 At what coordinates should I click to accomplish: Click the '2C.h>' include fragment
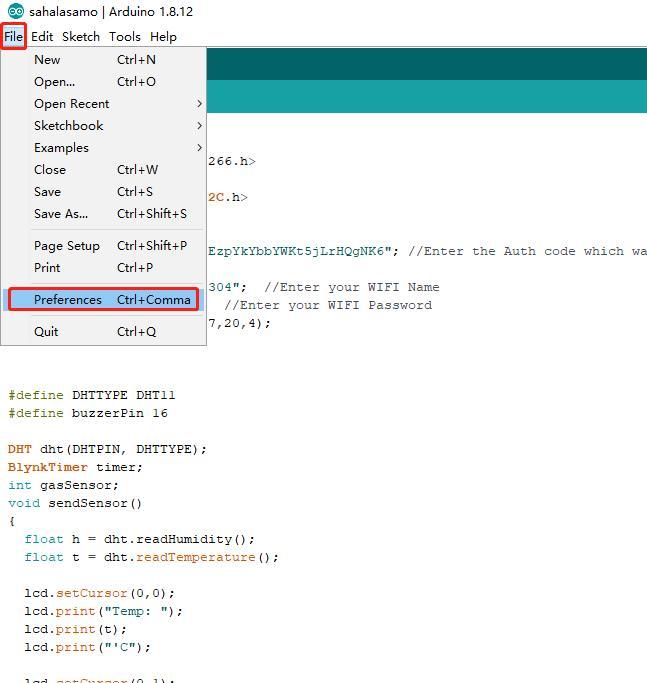228,197
